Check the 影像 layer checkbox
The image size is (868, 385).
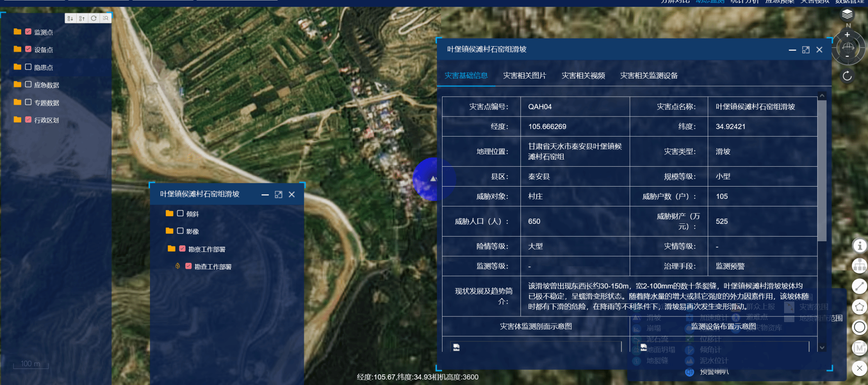(x=180, y=231)
